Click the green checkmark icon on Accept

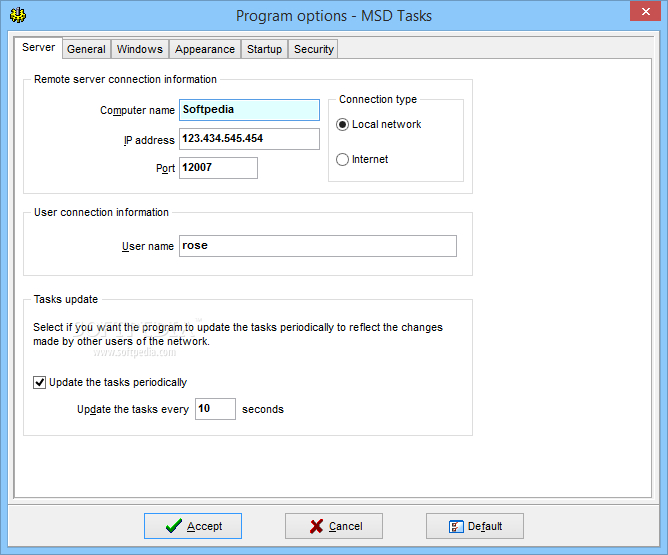pos(173,526)
